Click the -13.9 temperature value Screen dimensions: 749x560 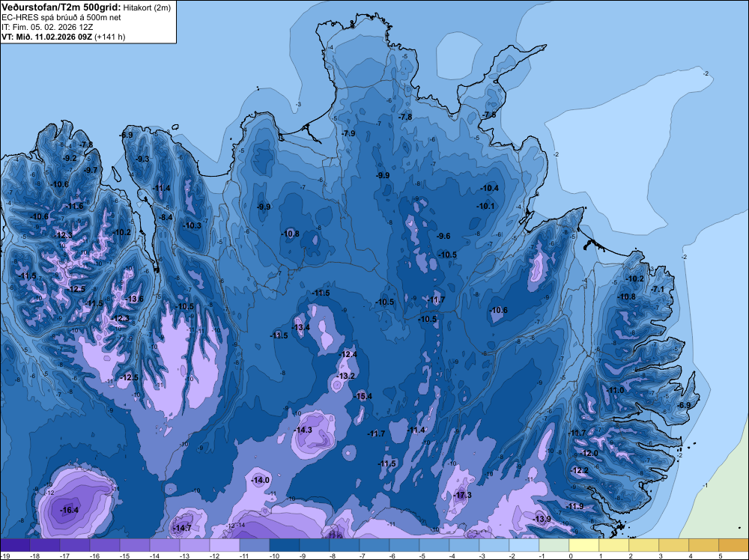click(x=542, y=519)
